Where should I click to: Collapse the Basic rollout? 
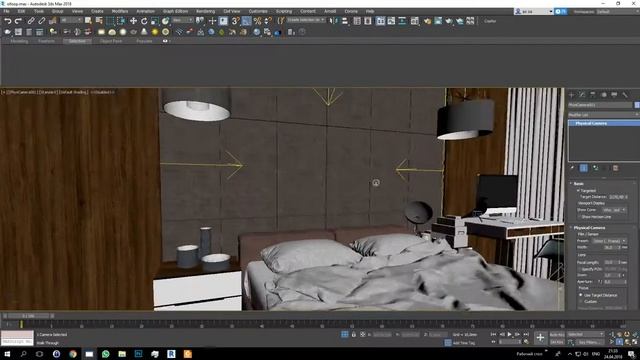tap(578, 184)
